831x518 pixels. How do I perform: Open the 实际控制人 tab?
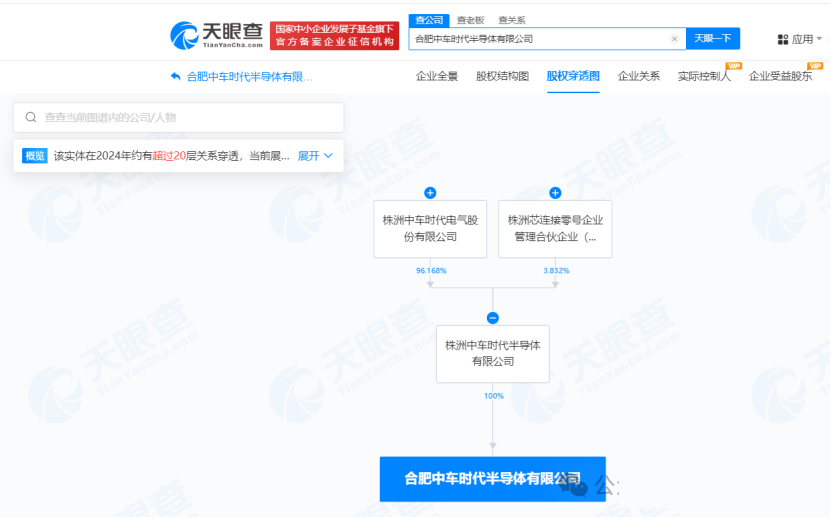point(703,76)
